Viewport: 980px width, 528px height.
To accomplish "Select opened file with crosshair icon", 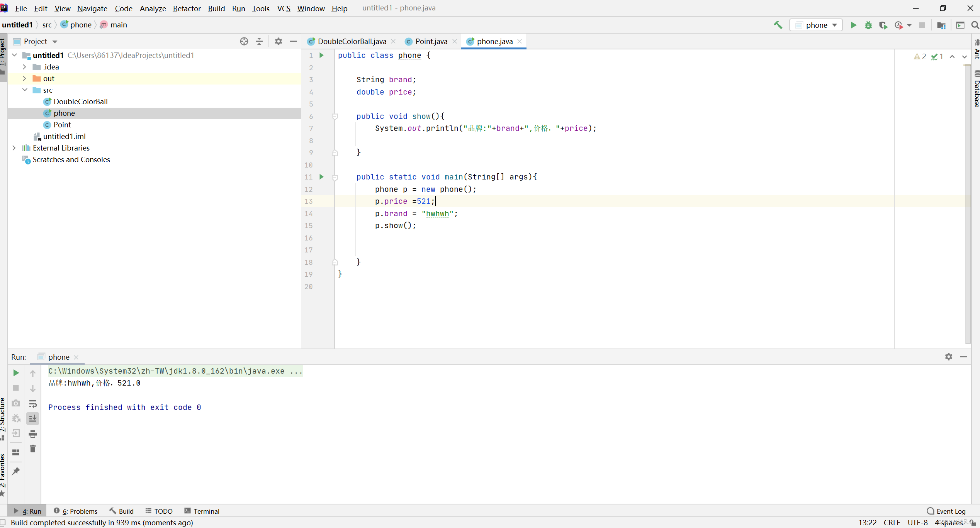I will pos(244,41).
